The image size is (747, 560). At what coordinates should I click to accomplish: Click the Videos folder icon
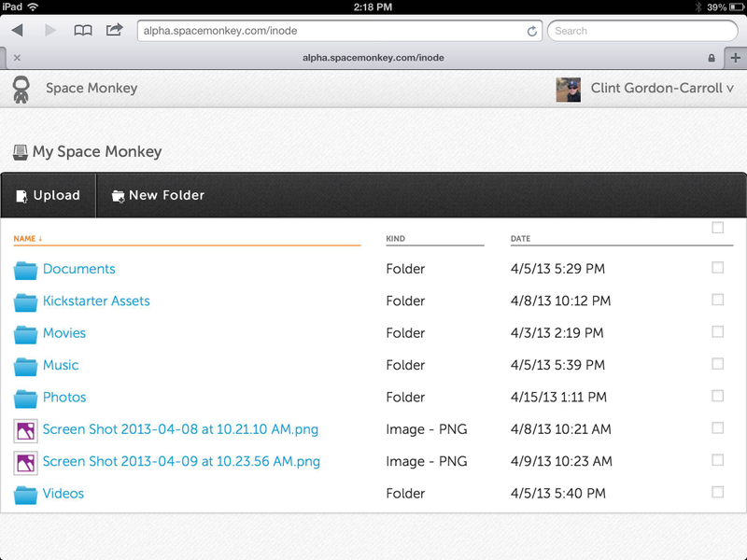25,495
